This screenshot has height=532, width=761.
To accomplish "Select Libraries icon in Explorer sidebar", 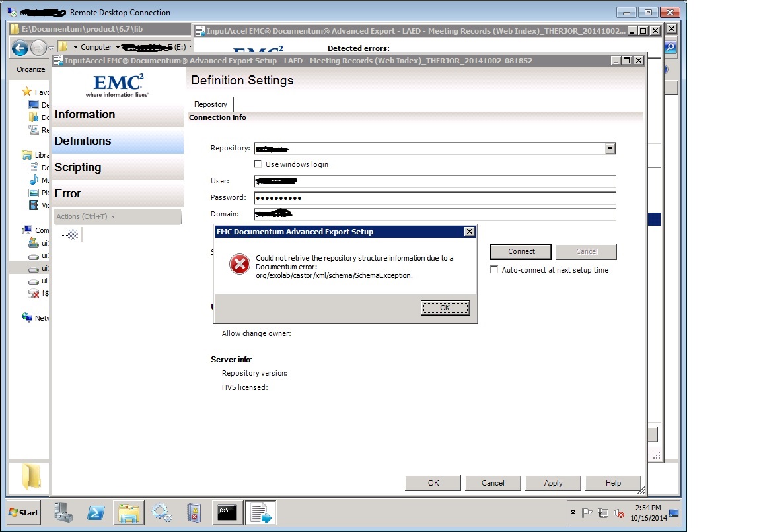I will [x=26, y=154].
